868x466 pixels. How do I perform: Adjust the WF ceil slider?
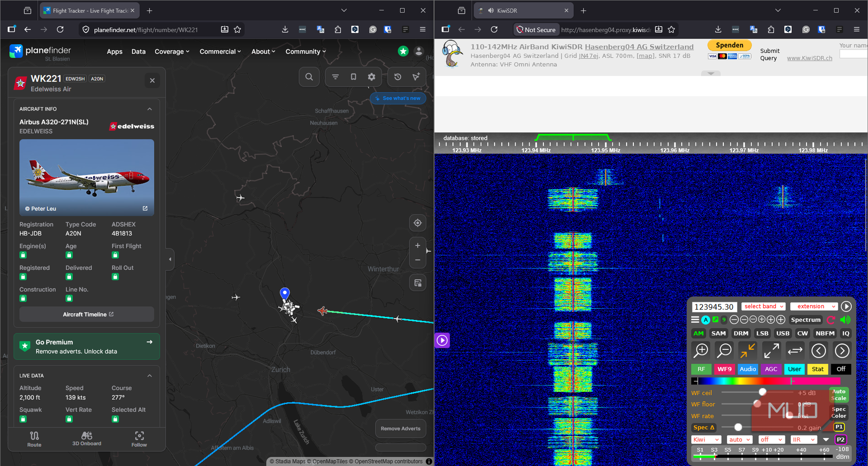coord(758,392)
